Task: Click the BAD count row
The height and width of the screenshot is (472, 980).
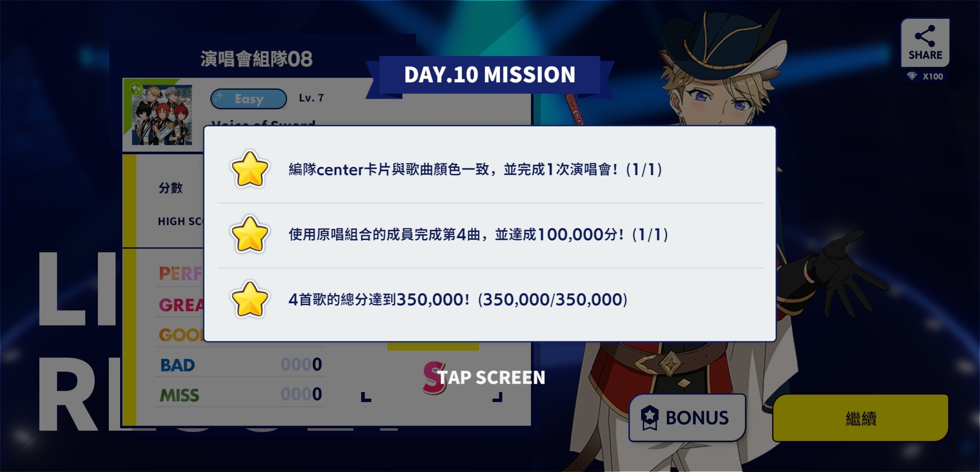Action: pyautogui.click(x=240, y=364)
